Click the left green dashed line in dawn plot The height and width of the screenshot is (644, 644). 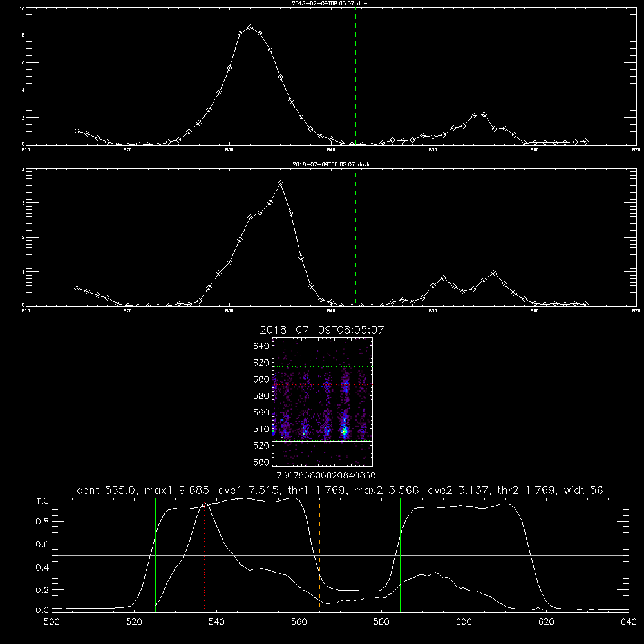coord(205,76)
